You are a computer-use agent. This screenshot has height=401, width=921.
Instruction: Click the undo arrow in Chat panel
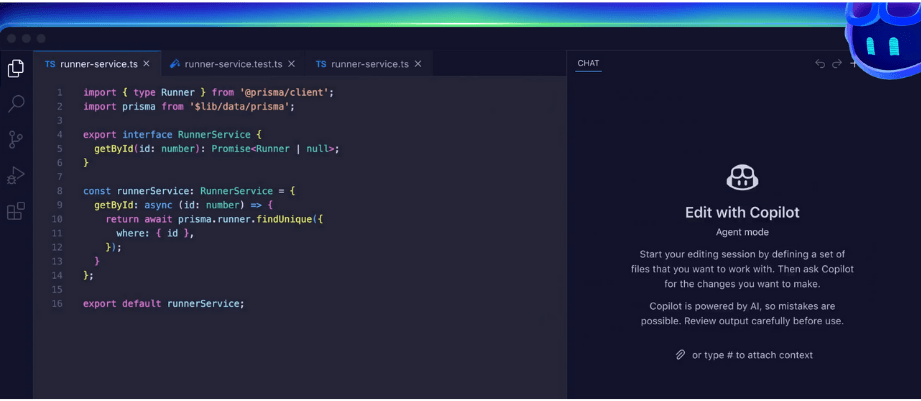pyautogui.click(x=820, y=64)
